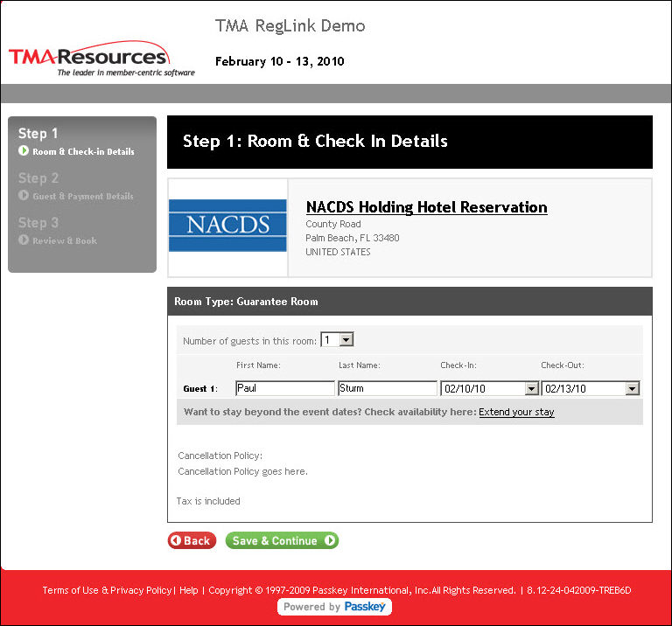Click the version 8.12-24-042009-TREB6D text

pos(579,590)
